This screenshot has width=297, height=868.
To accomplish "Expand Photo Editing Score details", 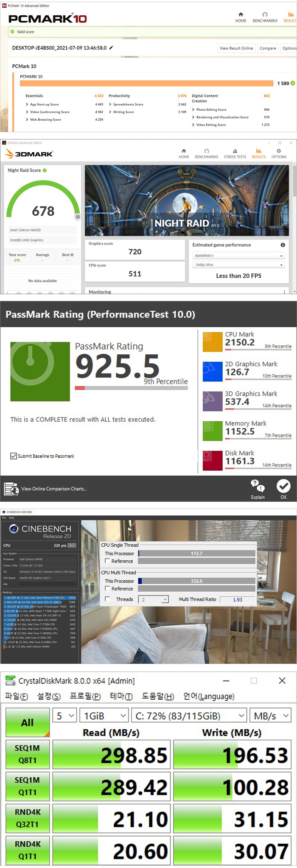I will click(193, 109).
